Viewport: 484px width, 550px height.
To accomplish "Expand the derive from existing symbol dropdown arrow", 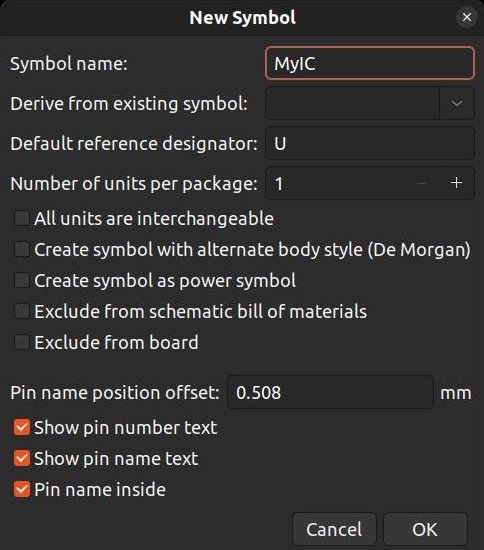I will (x=456, y=103).
